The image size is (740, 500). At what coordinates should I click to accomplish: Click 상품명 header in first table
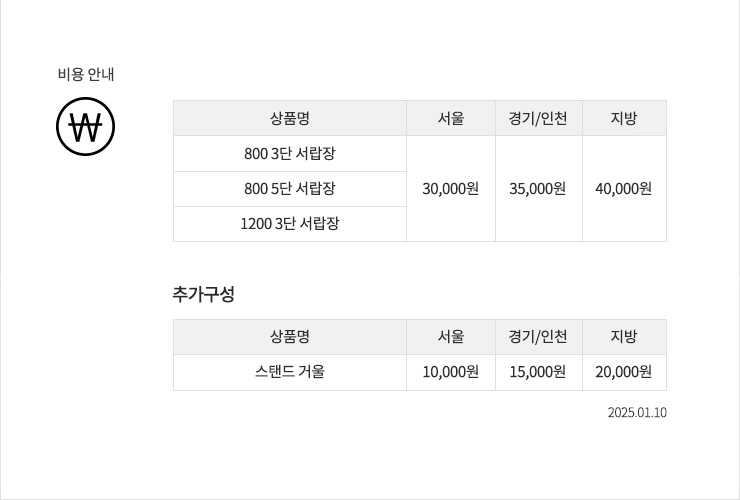click(290, 118)
